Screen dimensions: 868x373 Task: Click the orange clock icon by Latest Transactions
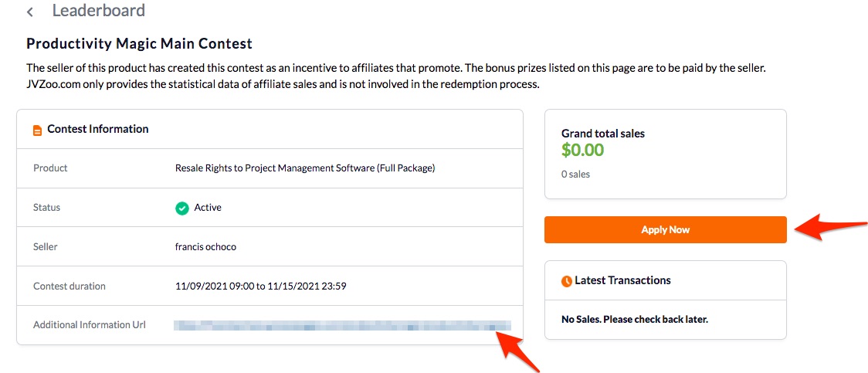tap(567, 281)
